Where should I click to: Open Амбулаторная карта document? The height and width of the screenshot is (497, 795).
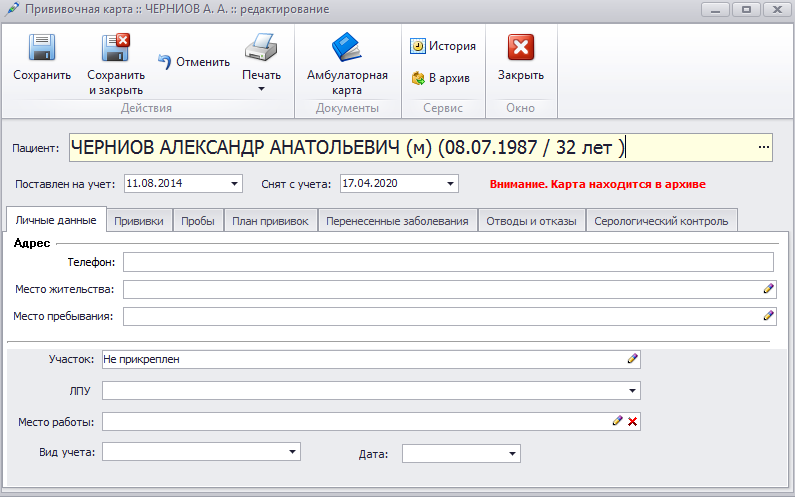click(x=346, y=48)
